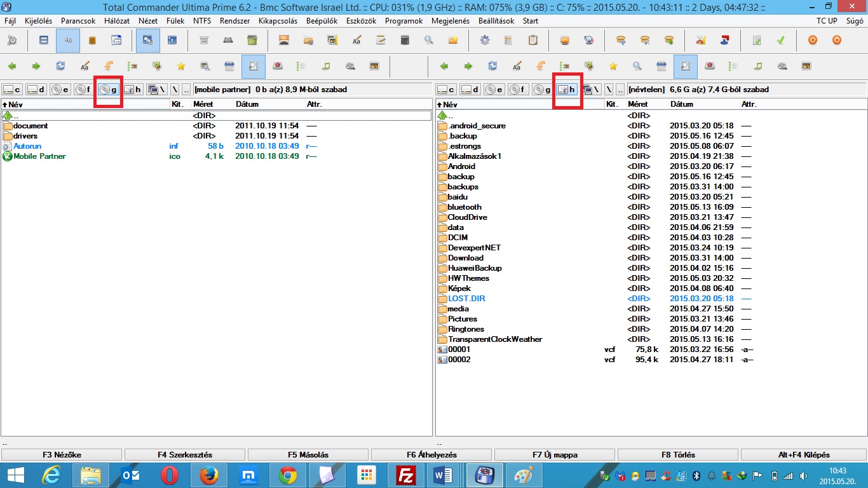Refresh the left panel with blue arrows icon
868x488 pixels.
click(x=60, y=66)
